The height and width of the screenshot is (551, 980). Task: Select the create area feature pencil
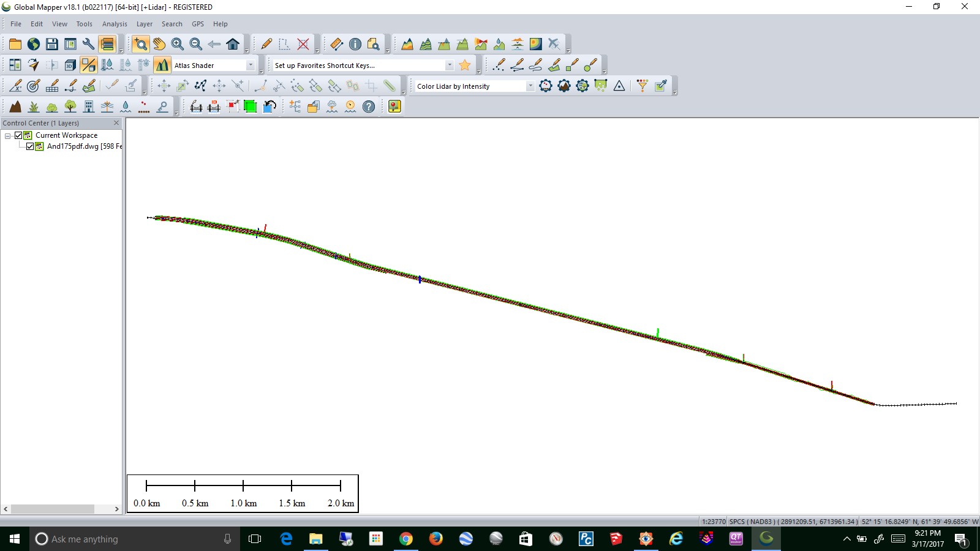(x=554, y=65)
